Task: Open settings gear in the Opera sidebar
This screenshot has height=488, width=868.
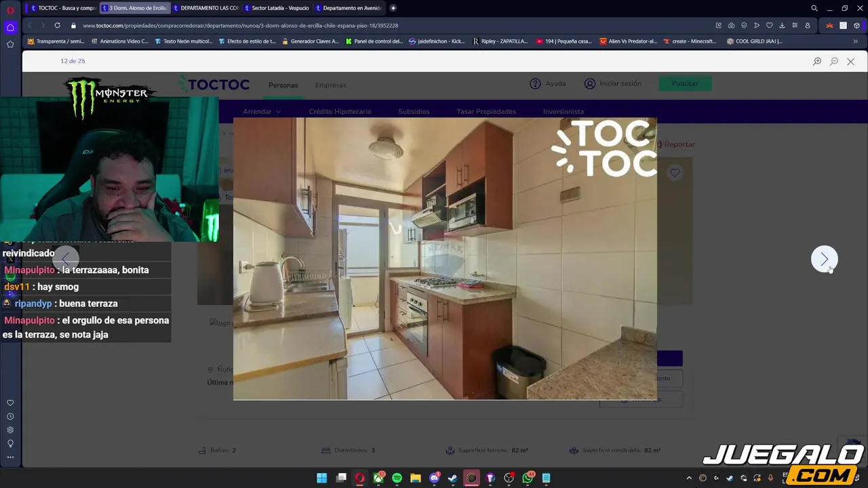Action: 10,430
